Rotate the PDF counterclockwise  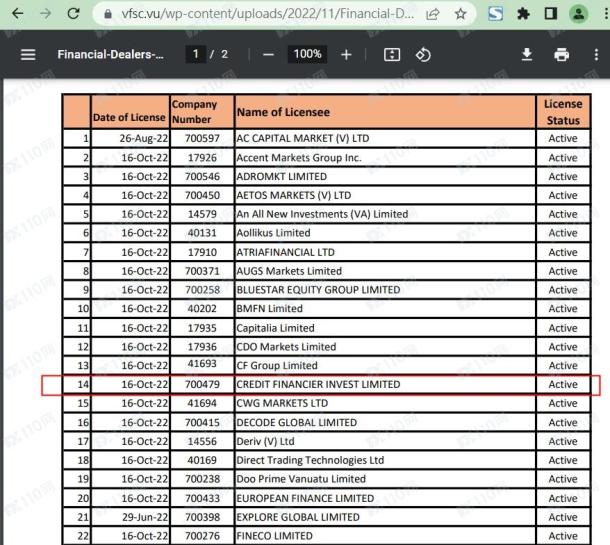pos(423,55)
